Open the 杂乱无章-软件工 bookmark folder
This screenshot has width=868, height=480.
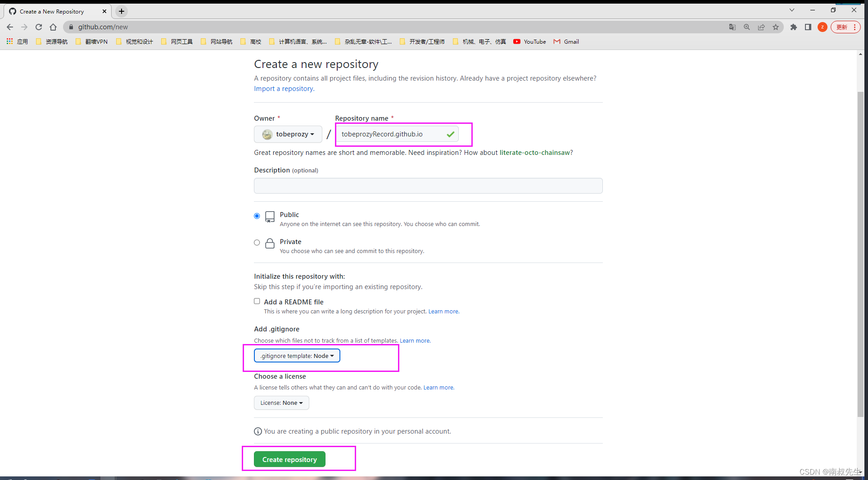[364, 41]
